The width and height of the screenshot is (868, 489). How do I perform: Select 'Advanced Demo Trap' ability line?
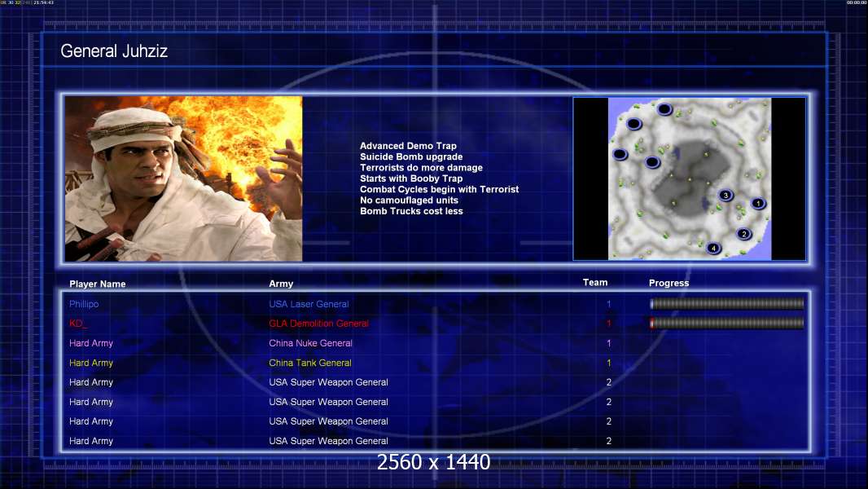click(x=408, y=146)
